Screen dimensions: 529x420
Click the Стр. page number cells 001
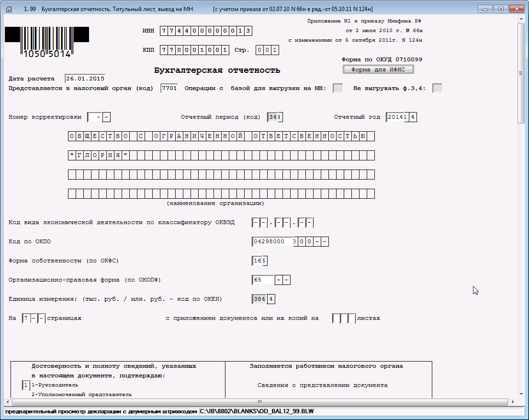click(x=267, y=50)
